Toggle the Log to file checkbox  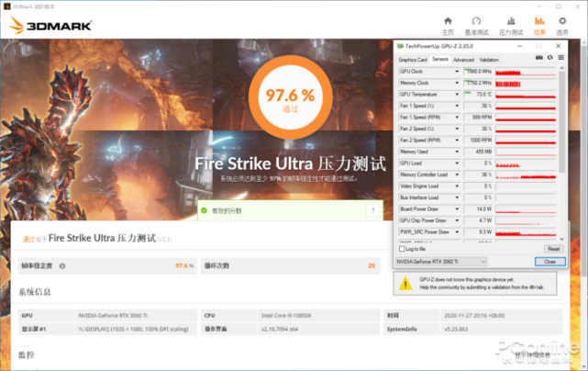[402, 249]
